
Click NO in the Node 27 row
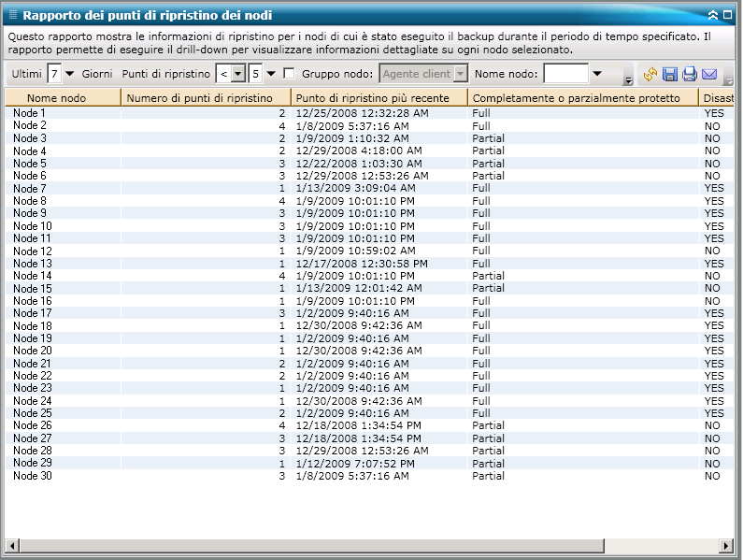[712, 438]
